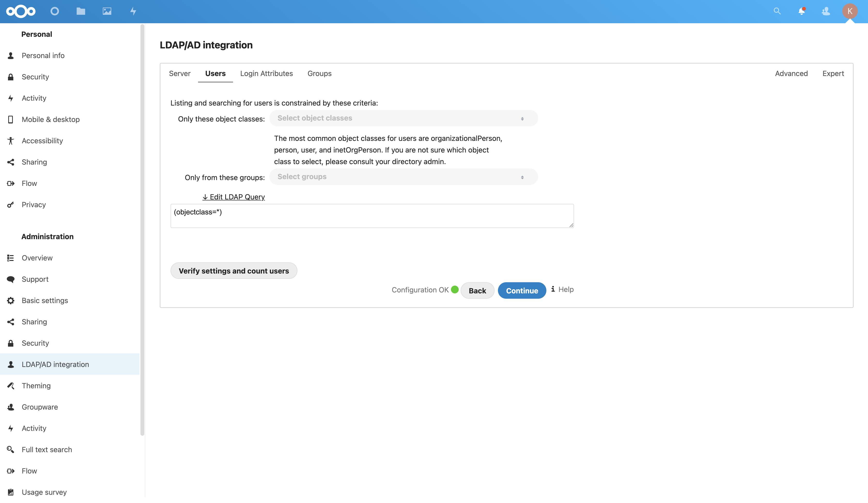Image resolution: width=868 pixels, height=503 pixels.
Task: Click the Dashboard circle icon
Action: click(54, 11)
